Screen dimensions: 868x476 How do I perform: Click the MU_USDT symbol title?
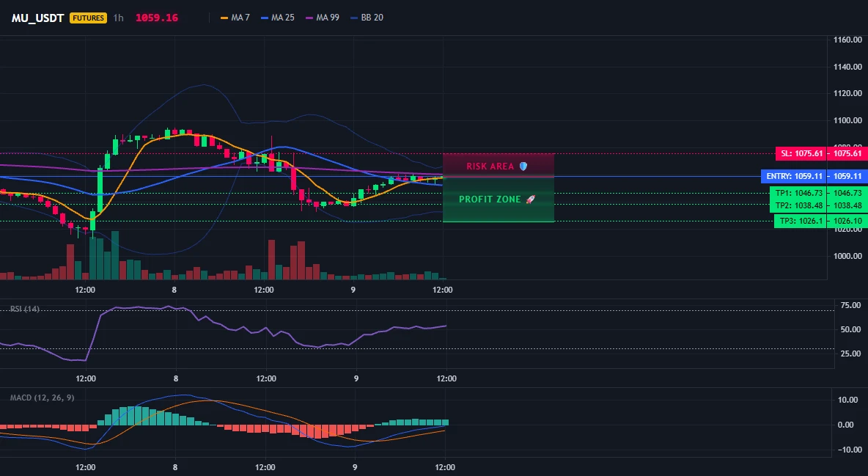(x=37, y=18)
